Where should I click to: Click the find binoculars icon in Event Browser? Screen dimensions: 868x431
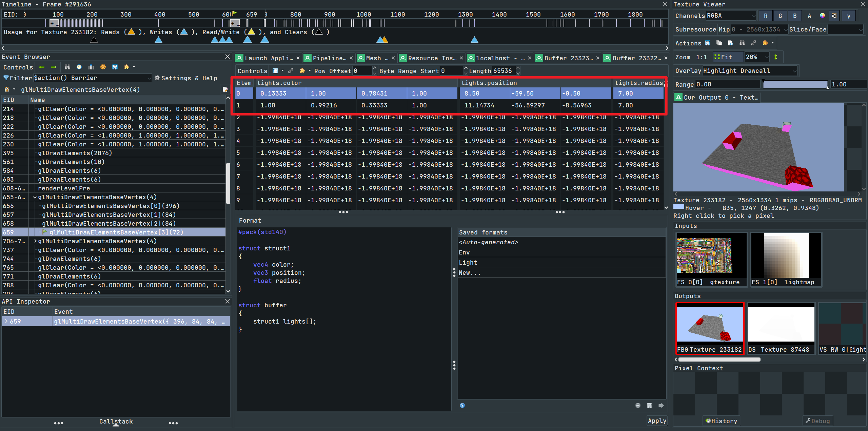coord(67,67)
